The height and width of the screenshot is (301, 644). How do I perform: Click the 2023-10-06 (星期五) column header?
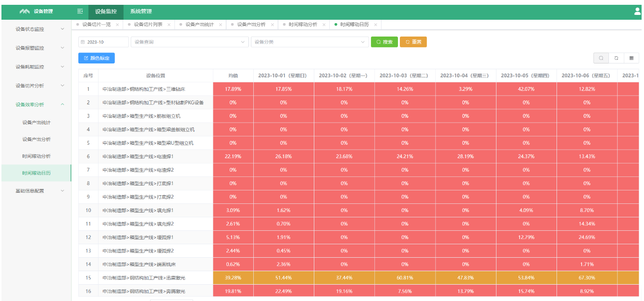[x=587, y=75]
